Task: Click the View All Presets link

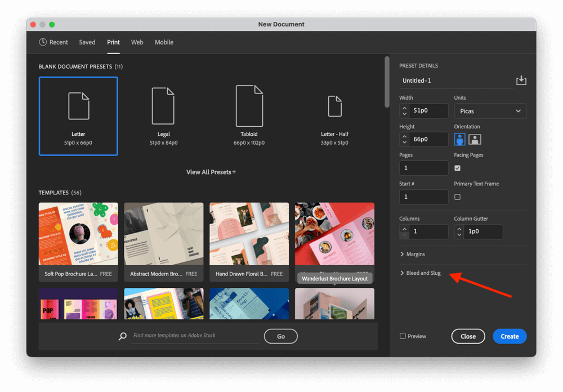Action: [x=211, y=172]
